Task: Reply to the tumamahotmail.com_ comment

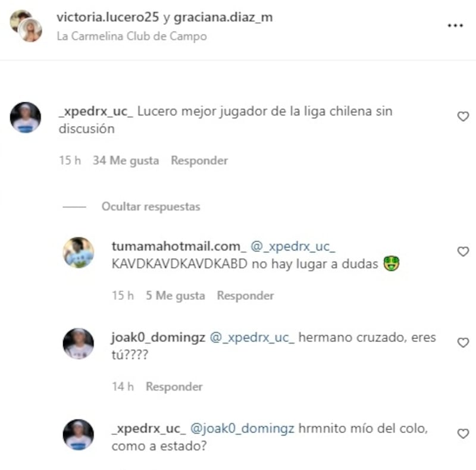Action: 245,296
